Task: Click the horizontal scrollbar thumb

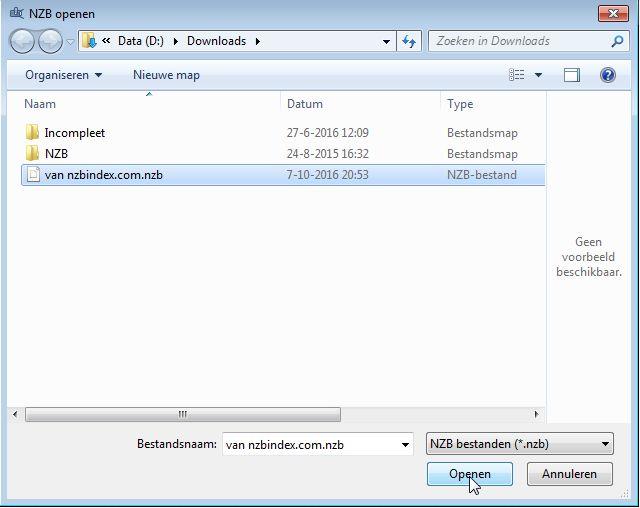Action: click(182, 415)
